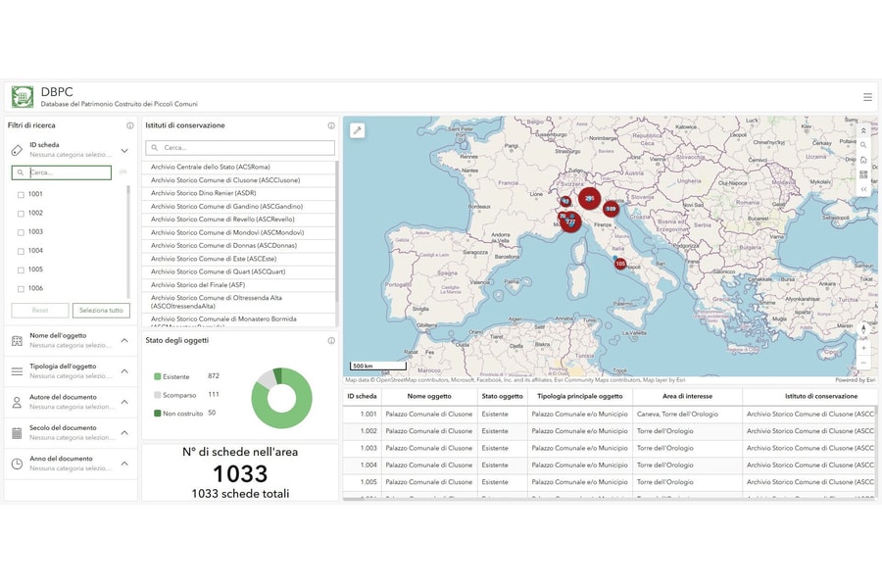Select table row with ID 1.003
The width and height of the screenshot is (882, 588).
(610, 449)
